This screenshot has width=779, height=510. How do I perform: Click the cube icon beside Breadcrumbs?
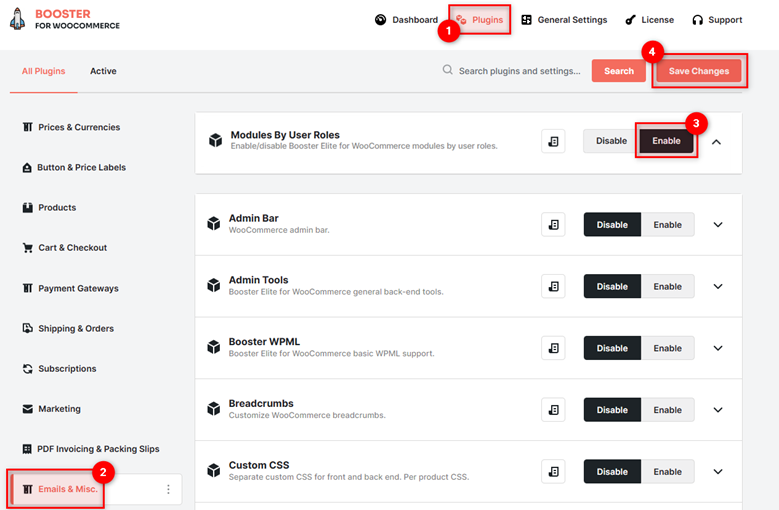(x=214, y=409)
